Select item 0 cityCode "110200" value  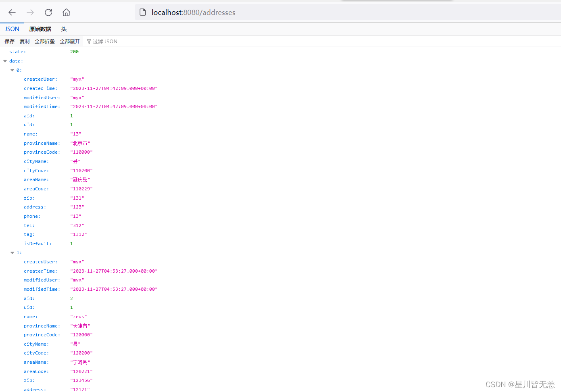click(81, 171)
